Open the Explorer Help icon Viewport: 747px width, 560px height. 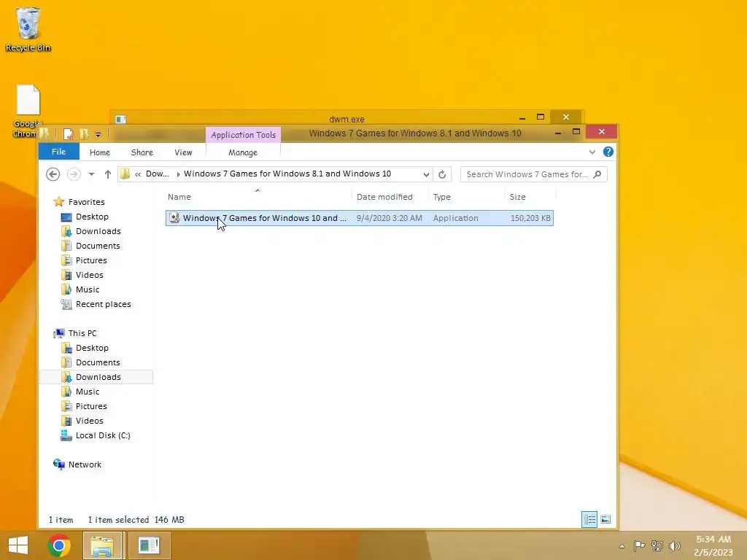[x=608, y=152]
